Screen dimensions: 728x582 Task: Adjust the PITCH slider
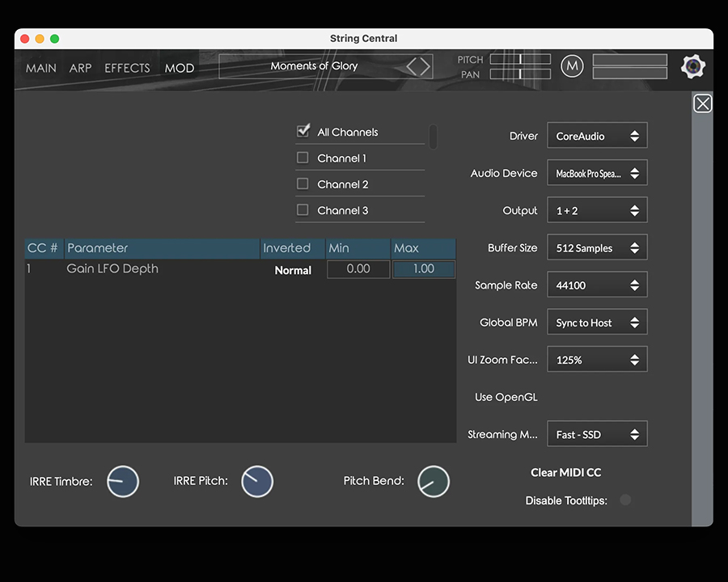coord(520,60)
